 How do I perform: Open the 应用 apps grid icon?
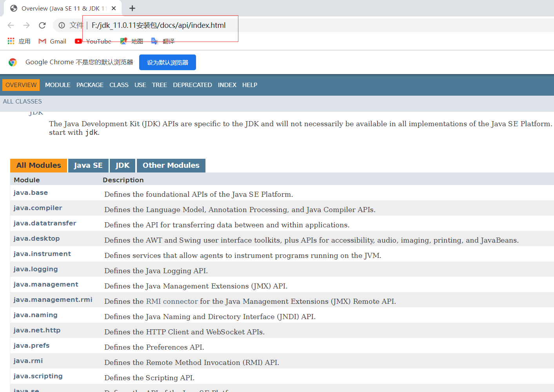point(11,41)
